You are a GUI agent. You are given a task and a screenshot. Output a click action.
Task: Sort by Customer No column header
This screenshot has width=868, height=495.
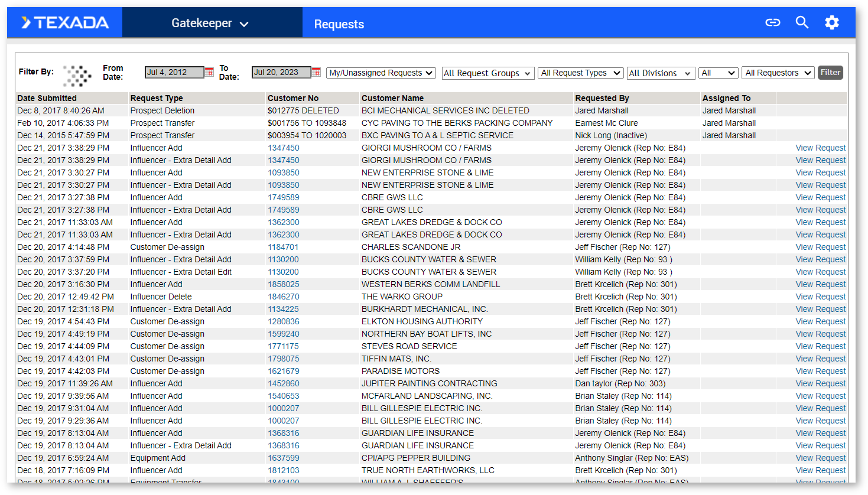pos(293,98)
